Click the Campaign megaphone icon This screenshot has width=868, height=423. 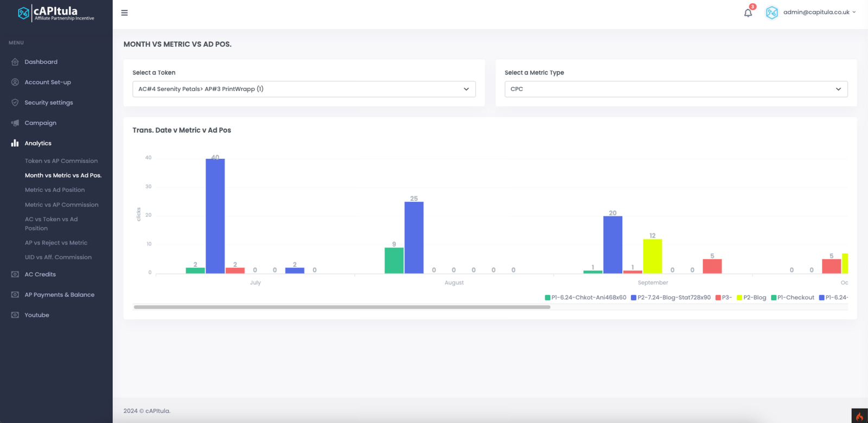(15, 123)
